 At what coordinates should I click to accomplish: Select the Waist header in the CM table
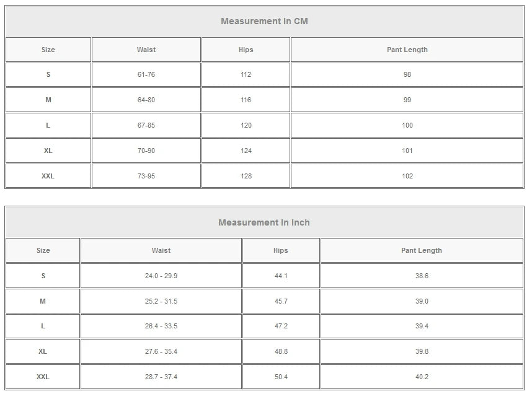pos(146,50)
